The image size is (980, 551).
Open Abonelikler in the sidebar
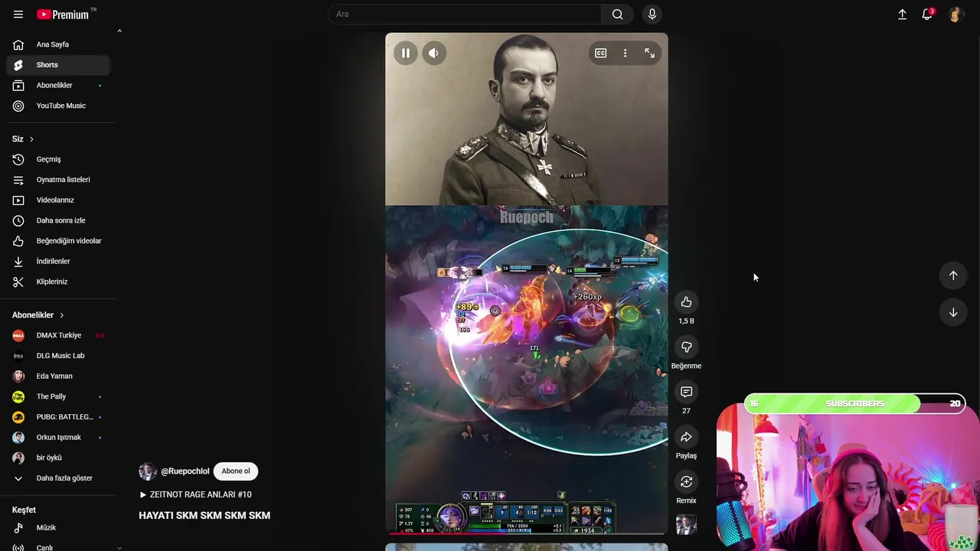coord(58,85)
